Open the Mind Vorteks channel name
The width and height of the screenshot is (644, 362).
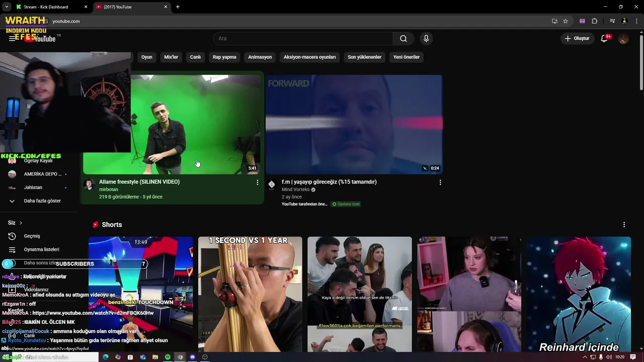(x=295, y=190)
